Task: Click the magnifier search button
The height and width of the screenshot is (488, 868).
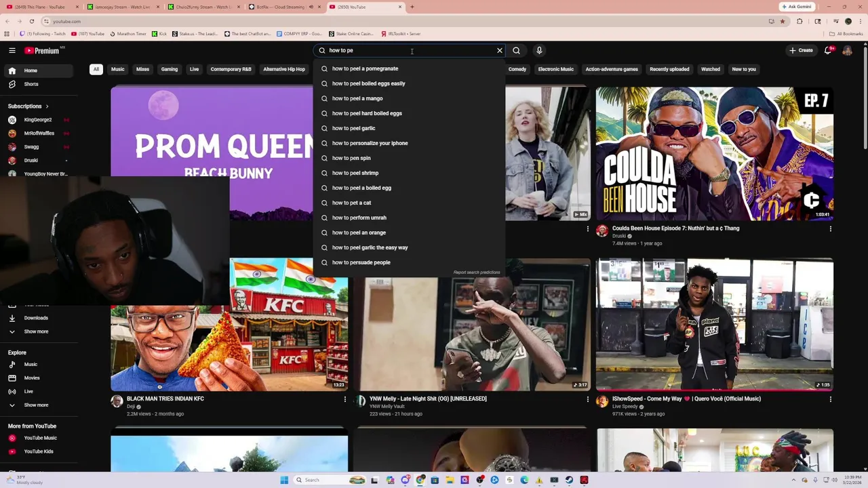Action: (517, 50)
